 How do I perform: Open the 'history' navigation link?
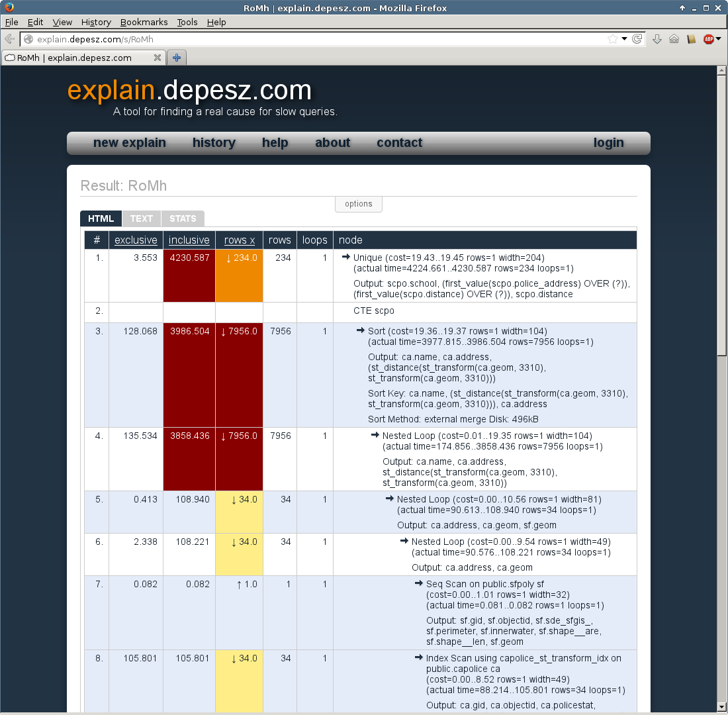point(214,142)
